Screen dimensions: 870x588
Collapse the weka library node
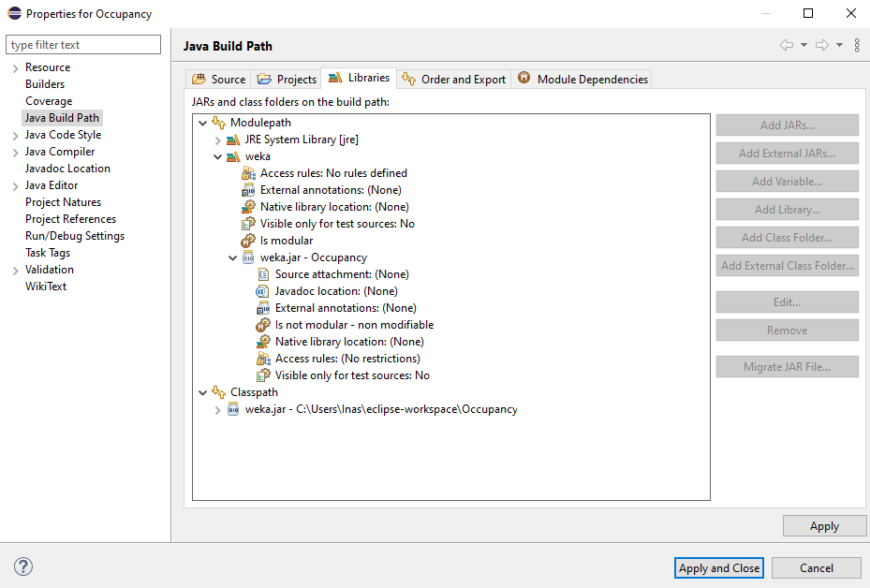click(x=218, y=156)
